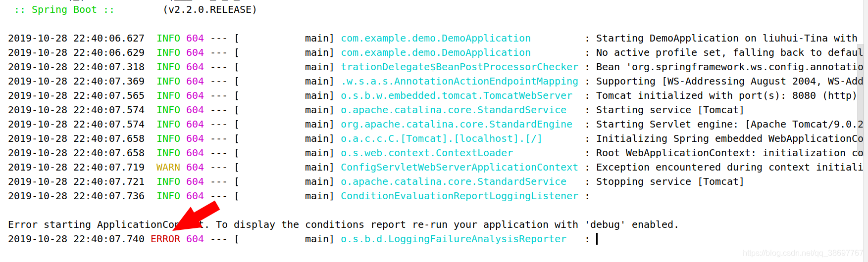Click the v2.2.0.RELEASE version text

pyautogui.click(x=210, y=10)
